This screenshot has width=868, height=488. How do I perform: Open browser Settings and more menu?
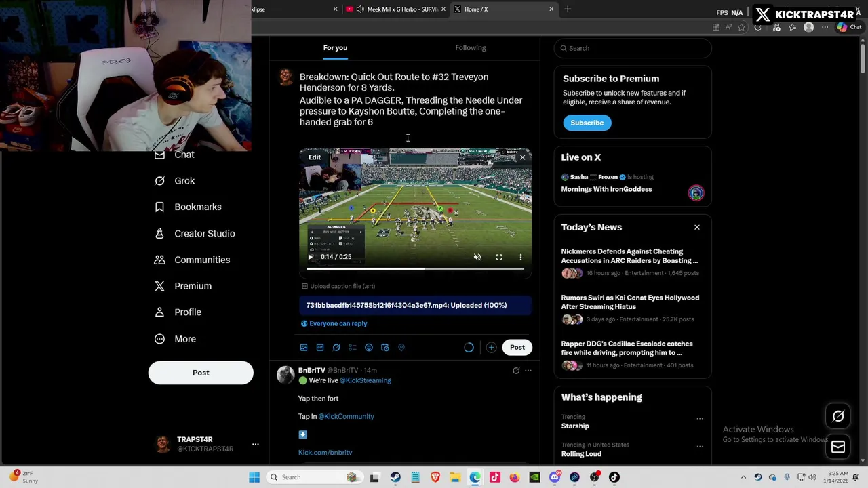coord(825,27)
